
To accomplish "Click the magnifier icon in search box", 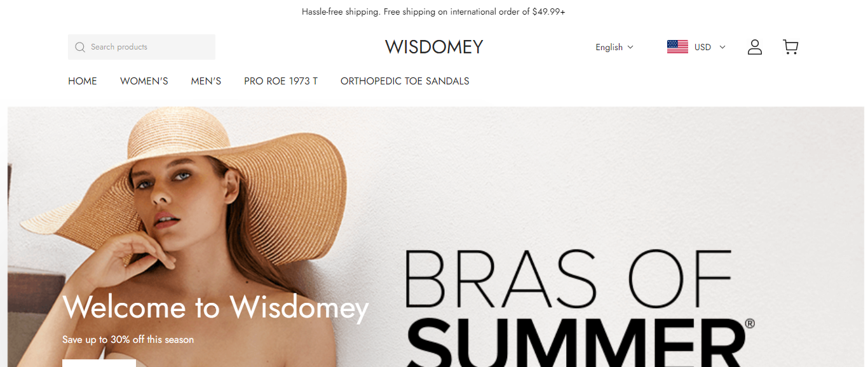I will (79, 47).
